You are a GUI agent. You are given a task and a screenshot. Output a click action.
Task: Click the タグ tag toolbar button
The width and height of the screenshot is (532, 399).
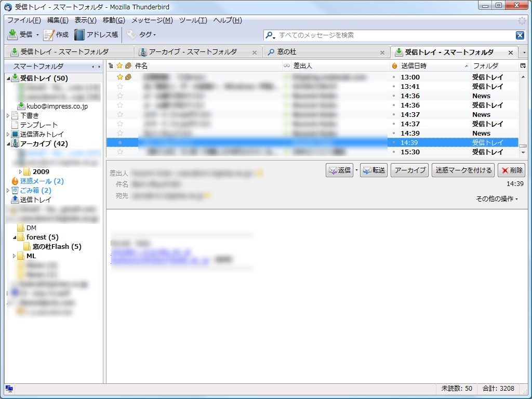(141, 35)
